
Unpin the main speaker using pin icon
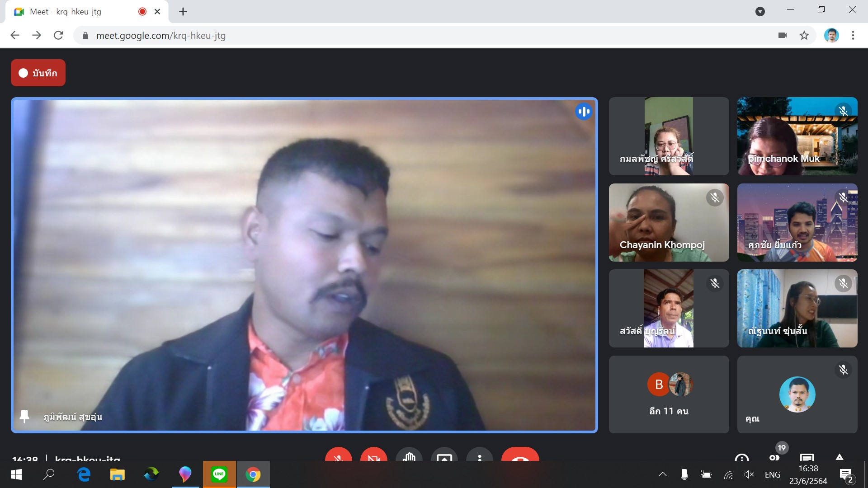tap(24, 416)
